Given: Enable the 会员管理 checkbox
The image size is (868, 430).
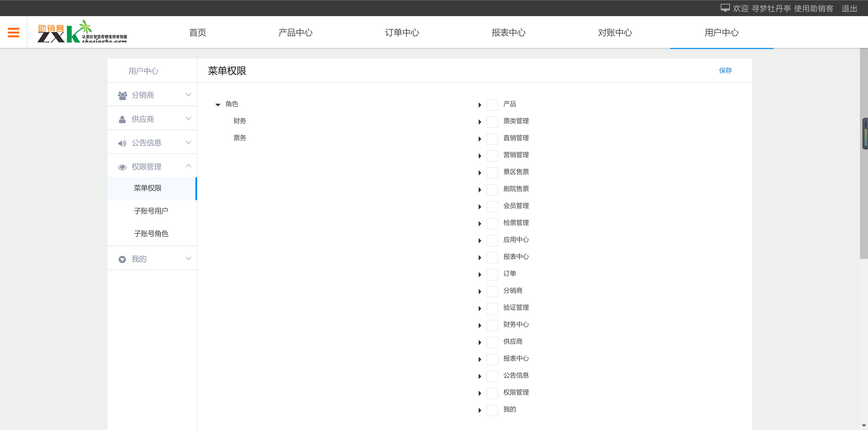Looking at the screenshot, I should (x=492, y=206).
